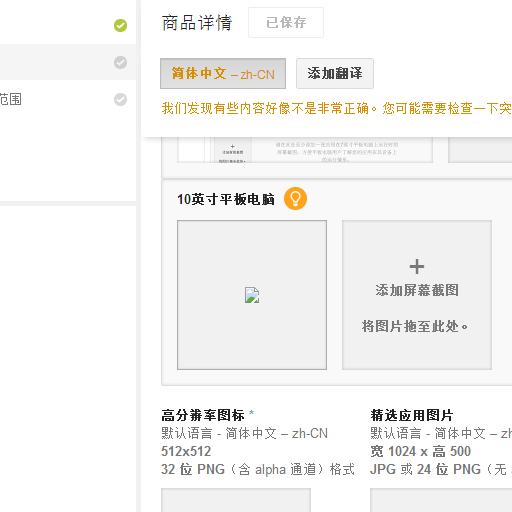Click the grey checkmark beside 范围 item
Image resolution: width=512 pixels, height=512 pixels.
pyautogui.click(x=120, y=99)
